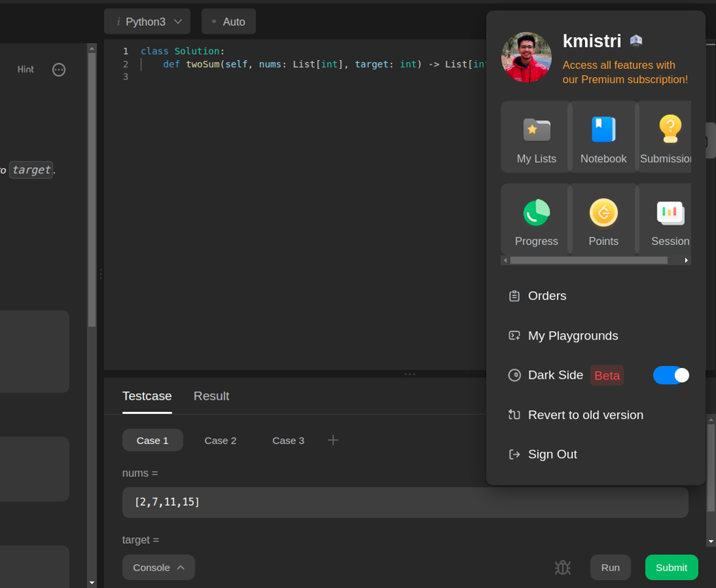Click the Run button
The image size is (716, 588).
click(610, 567)
